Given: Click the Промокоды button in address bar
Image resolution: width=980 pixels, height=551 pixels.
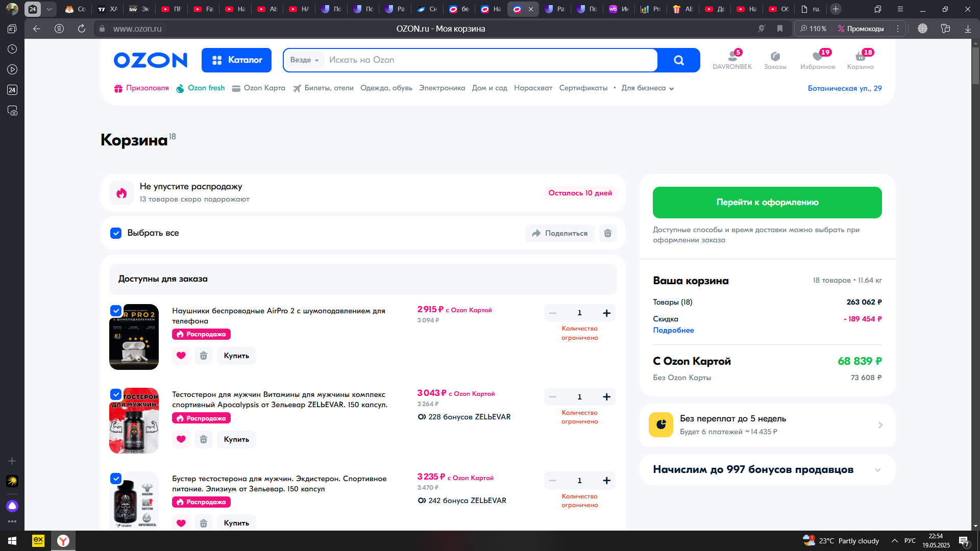Looking at the screenshot, I should point(861,29).
